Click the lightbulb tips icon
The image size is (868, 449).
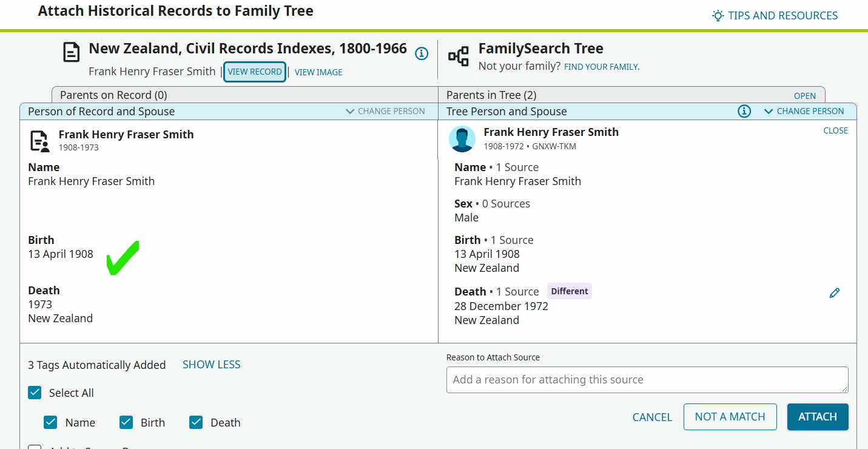click(718, 15)
